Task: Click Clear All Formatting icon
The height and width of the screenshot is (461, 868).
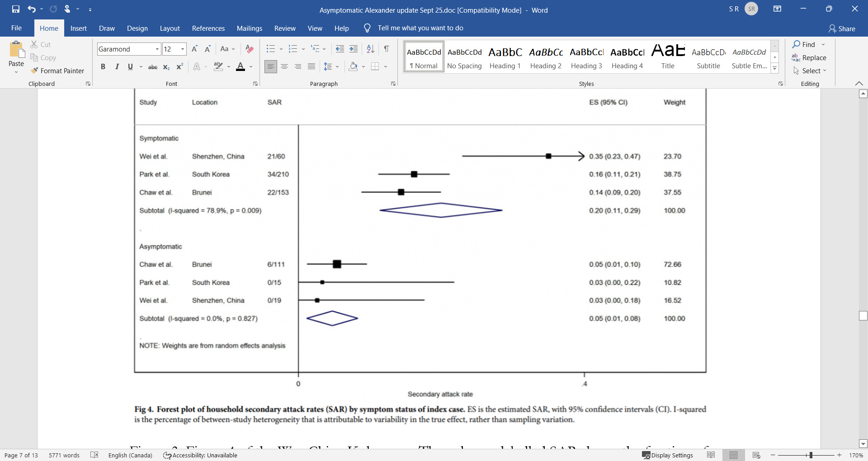Action: pos(249,49)
